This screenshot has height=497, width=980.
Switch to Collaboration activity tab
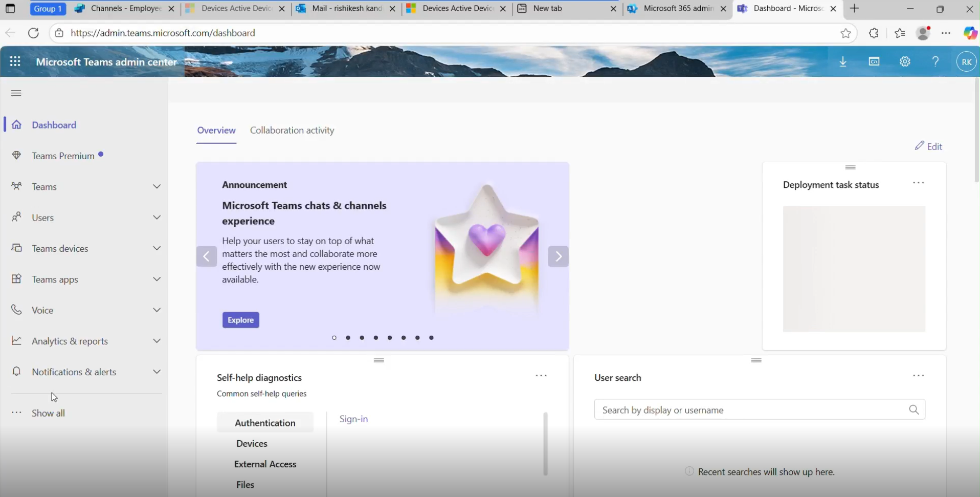point(292,131)
